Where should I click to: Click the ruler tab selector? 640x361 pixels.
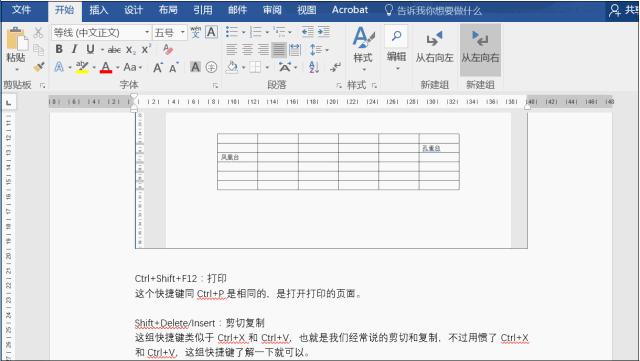click(x=9, y=103)
